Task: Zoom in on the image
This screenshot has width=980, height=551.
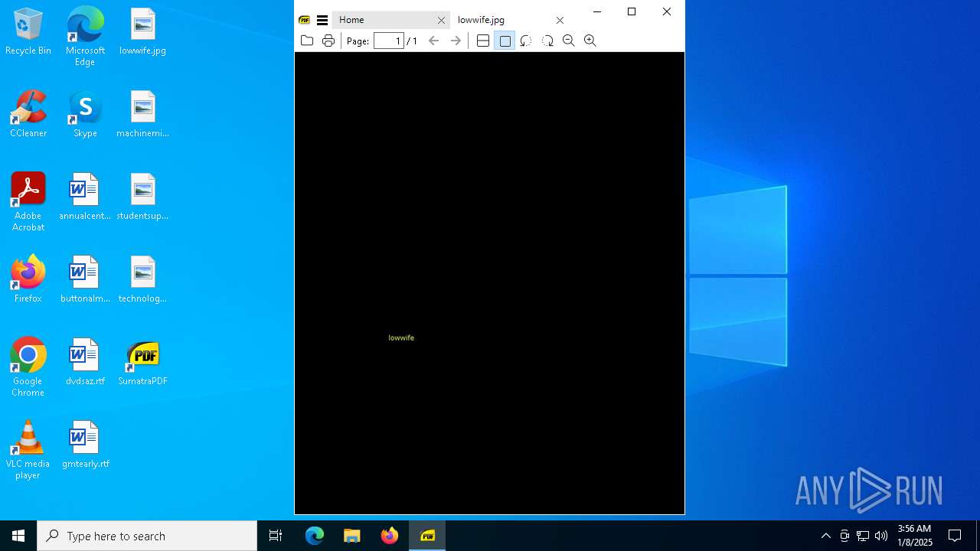Action: pyautogui.click(x=590, y=41)
